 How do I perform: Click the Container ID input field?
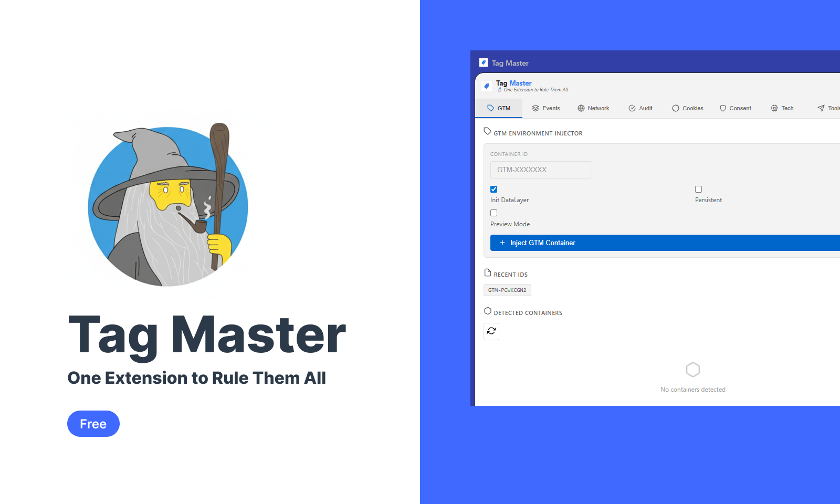pos(541,170)
